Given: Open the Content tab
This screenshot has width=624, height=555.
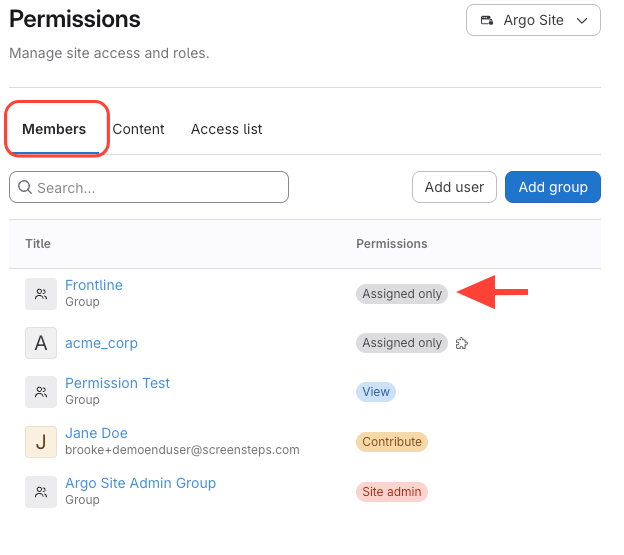Looking at the screenshot, I should 138,129.
